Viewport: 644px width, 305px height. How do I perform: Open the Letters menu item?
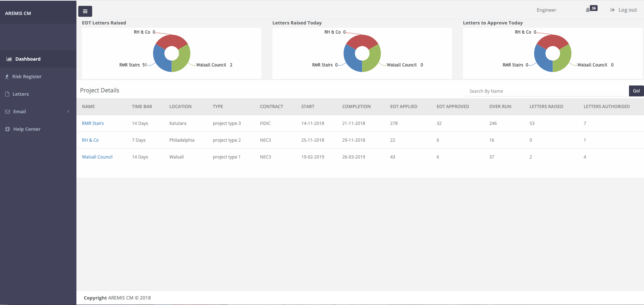tap(20, 94)
